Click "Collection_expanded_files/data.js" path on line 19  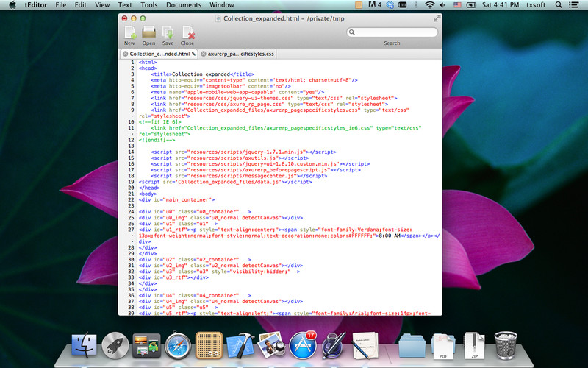coord(229,182)
